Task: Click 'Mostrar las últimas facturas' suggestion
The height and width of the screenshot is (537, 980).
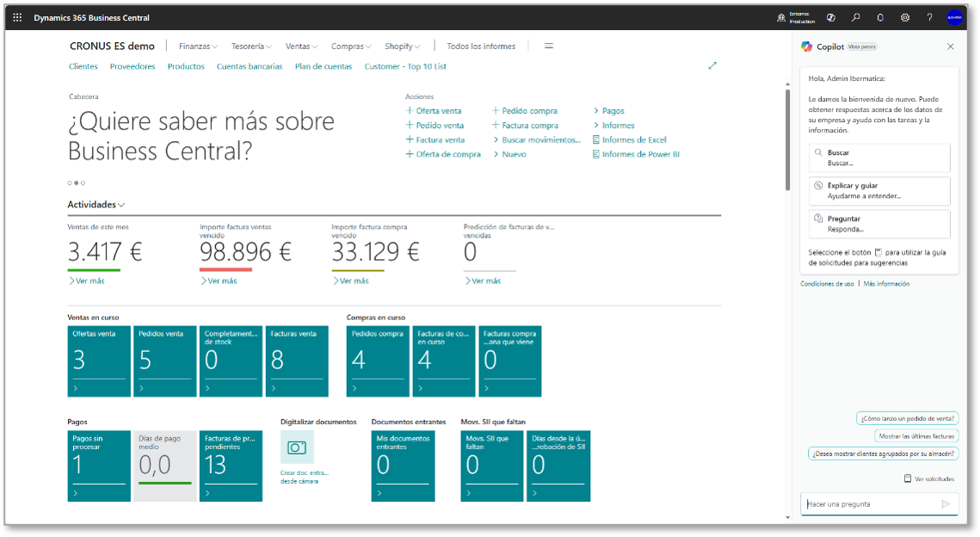Action: (915, 436)
